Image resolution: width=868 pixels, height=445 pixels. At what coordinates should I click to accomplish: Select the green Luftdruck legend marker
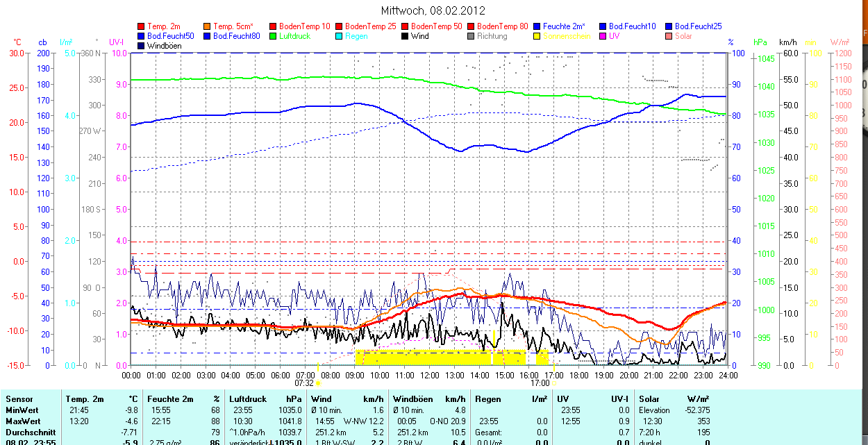point(274,36)
